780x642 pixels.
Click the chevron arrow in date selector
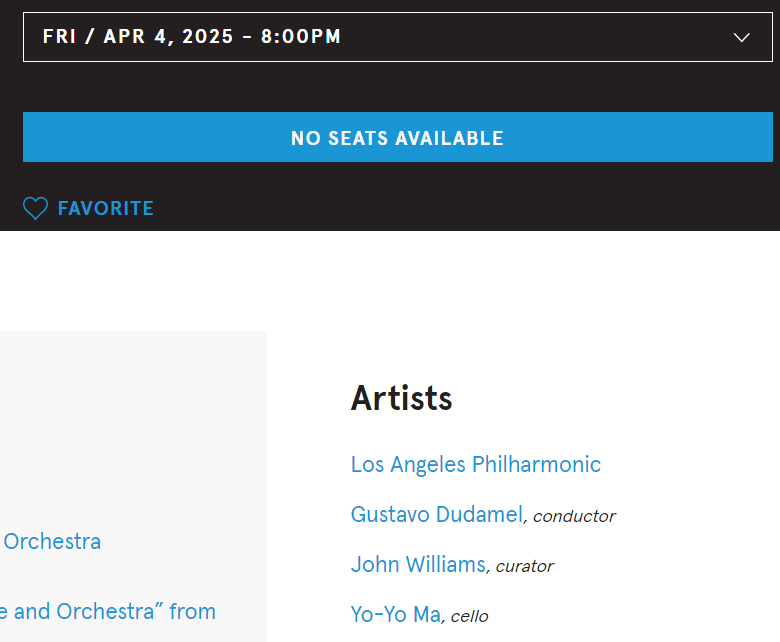click(741, 37)
